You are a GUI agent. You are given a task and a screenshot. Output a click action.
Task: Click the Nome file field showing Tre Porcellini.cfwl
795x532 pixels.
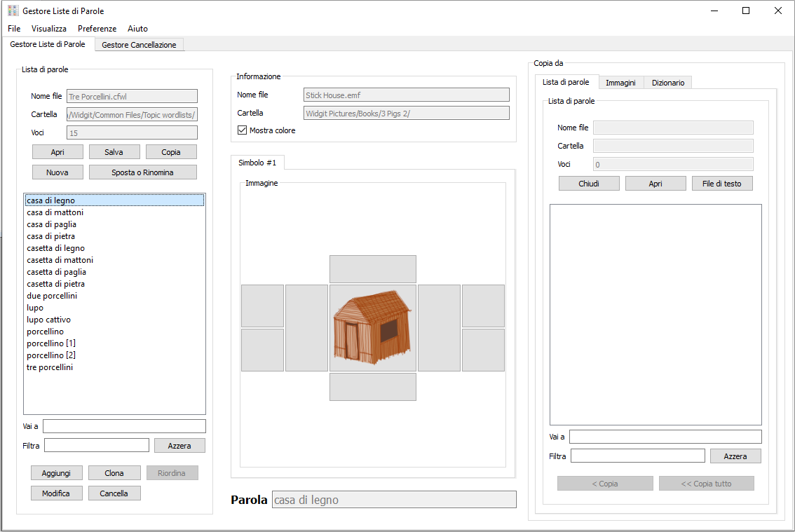132,96
